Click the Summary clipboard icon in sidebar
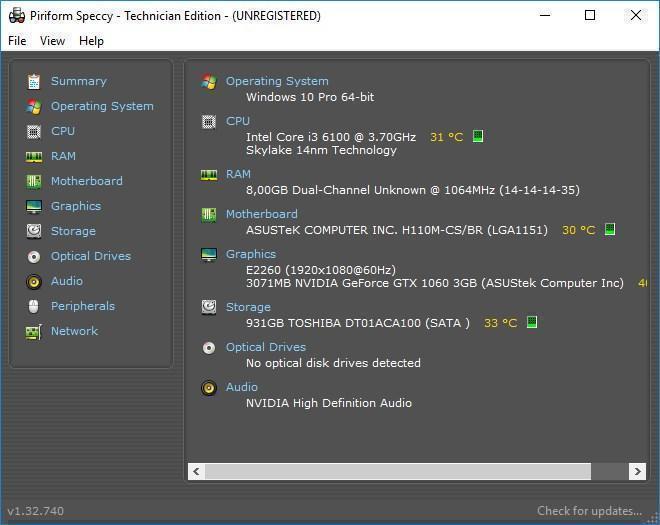660x525 pixels. [34, 82]
